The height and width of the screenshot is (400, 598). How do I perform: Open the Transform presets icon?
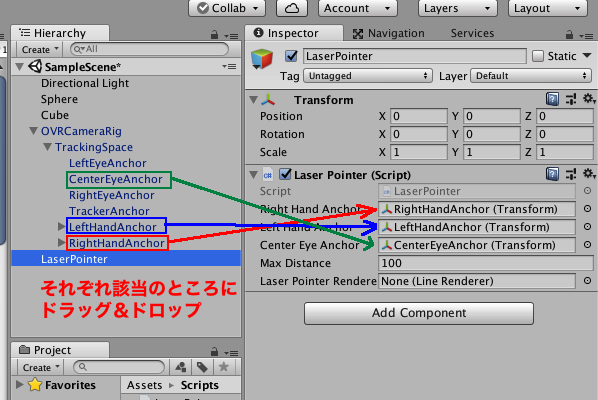571,100
